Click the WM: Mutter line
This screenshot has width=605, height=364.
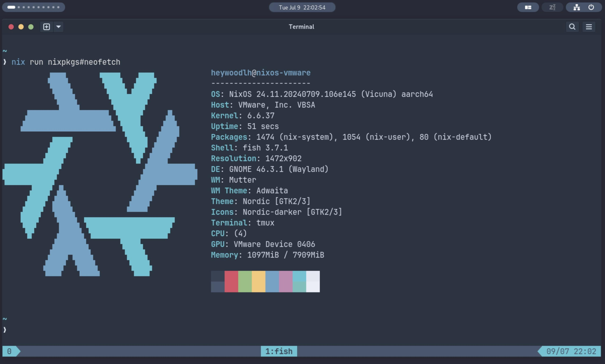click(234, 180)
